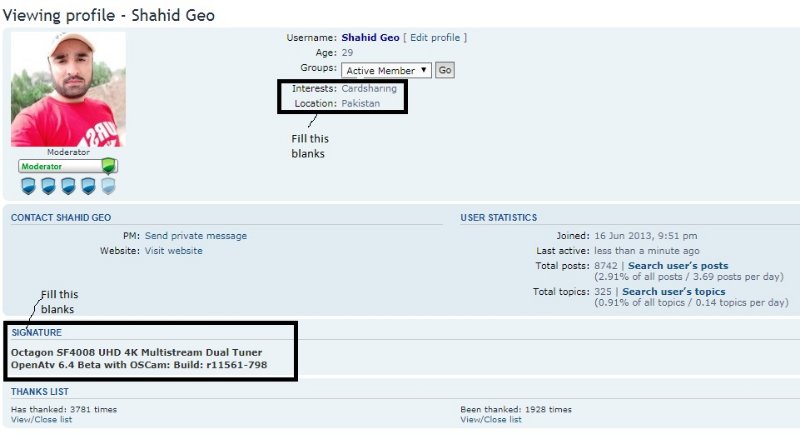The height and width of the screenshot is (439, 800).
Task: Click the first blue shield rank icon
Action: click(x=28, y=186)
